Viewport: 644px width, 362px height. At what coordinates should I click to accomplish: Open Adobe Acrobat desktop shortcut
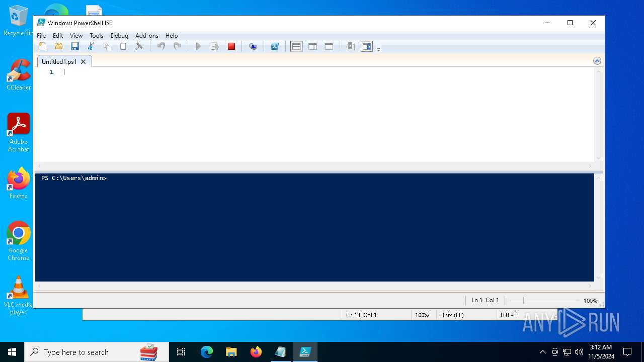pos(19,132)
